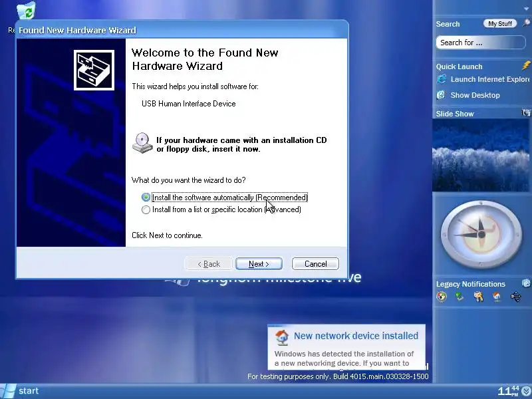The width and height of the screenshot is (532, 399).
Task: Click the magnifier icon next to Search
Action: click(526, 23)
